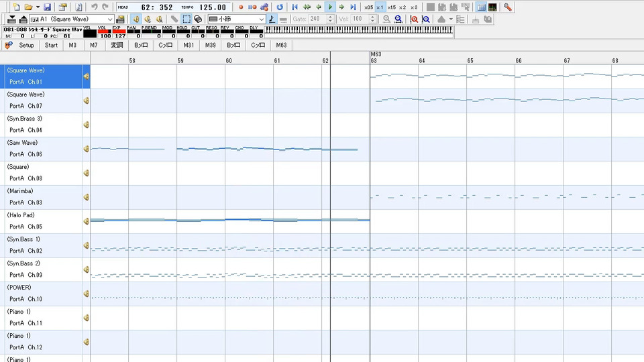Select the rectangular selection tool
Viewport: 644px width, 362px height.
coord(186,19)
